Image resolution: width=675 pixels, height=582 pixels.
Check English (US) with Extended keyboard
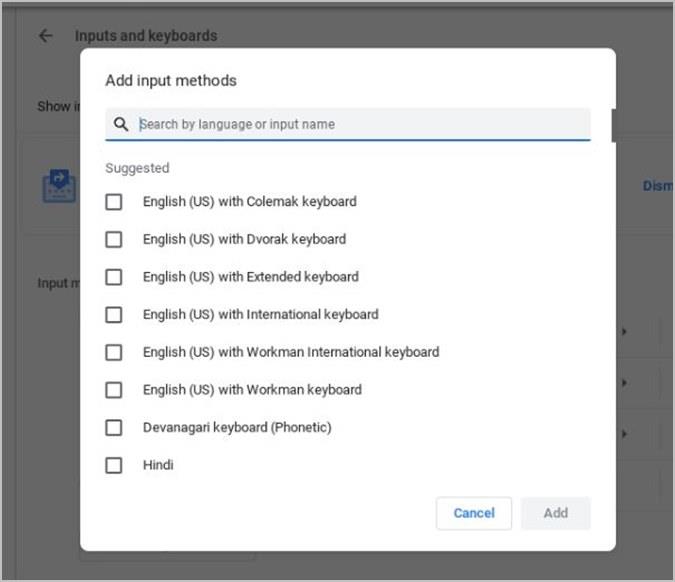coord(114,277)
